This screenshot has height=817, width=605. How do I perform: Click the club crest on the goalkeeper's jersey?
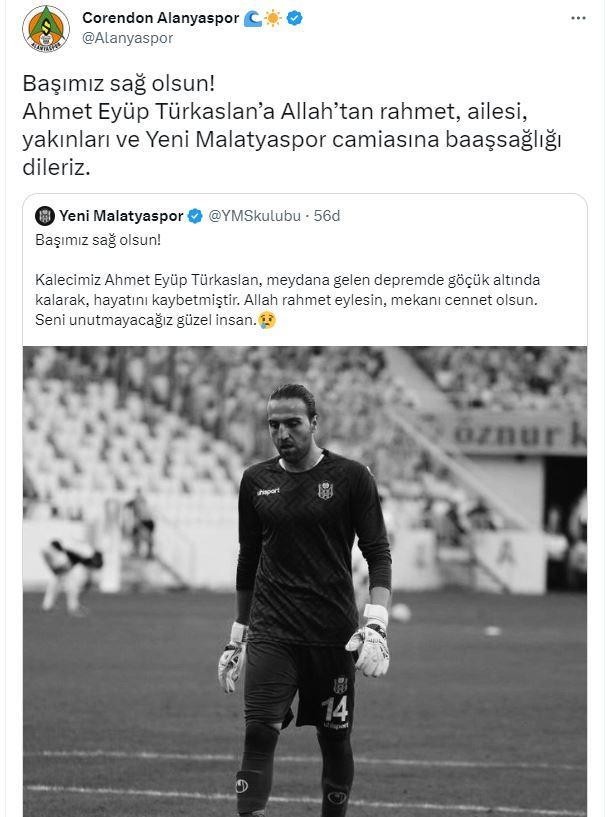point(325,490)
